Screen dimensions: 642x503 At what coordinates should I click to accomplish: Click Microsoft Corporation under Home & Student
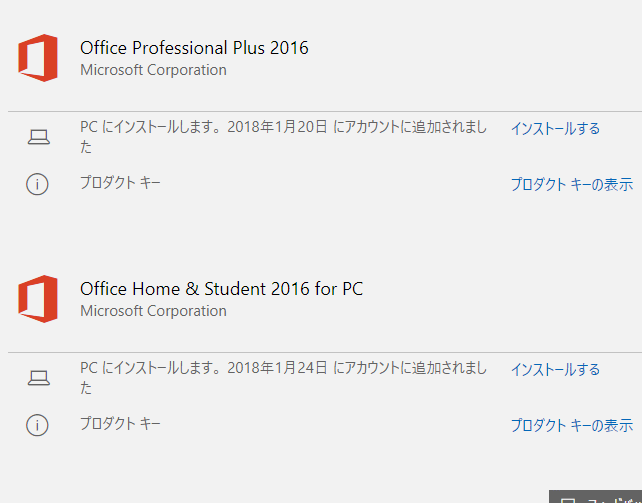[x=153, y=311]
